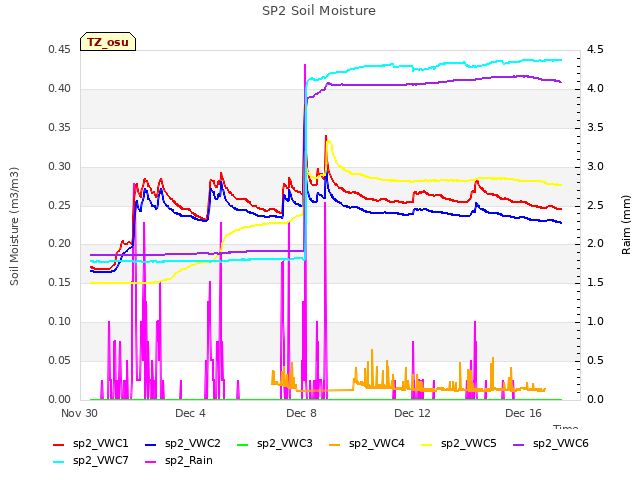Click the blue sp2_VWC2 legend swatch
Viewport: 640px width, 480px height.
[x=151, y=444]
